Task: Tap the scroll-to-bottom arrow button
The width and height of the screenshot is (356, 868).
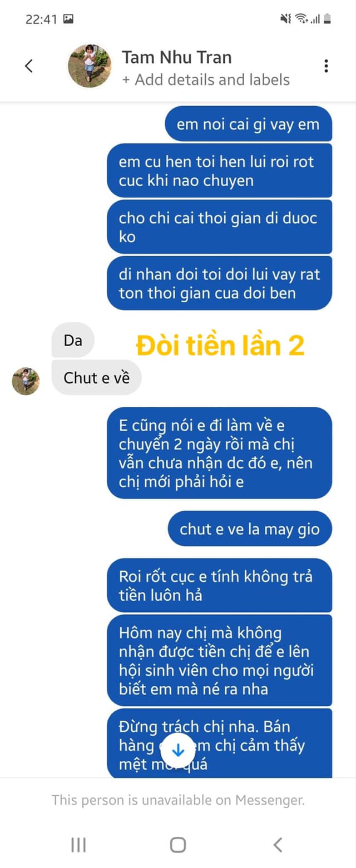Action: click(178, 751)
